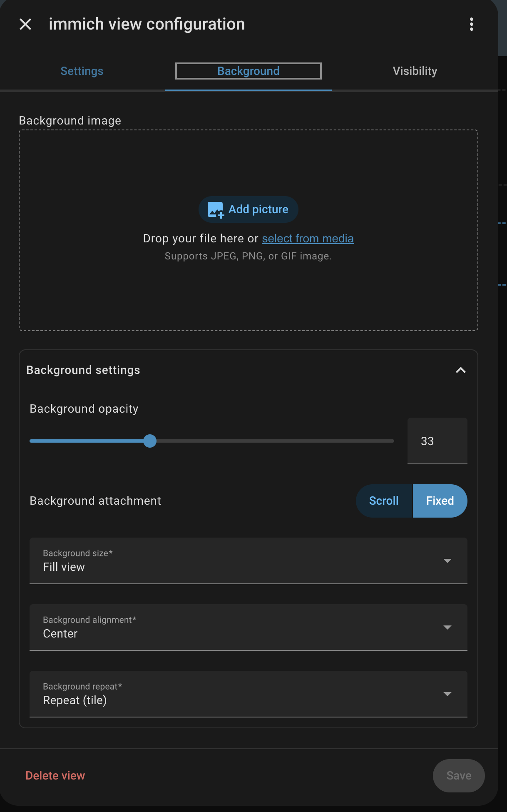Select the Background tab
The image size is (507, 812).
coord(249,71)
